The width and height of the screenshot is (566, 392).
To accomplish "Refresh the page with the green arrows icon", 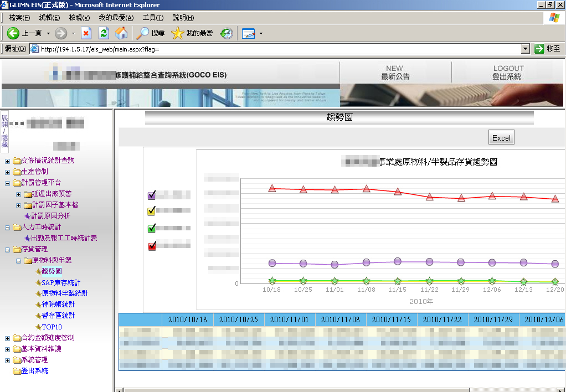I will (104, 33).
